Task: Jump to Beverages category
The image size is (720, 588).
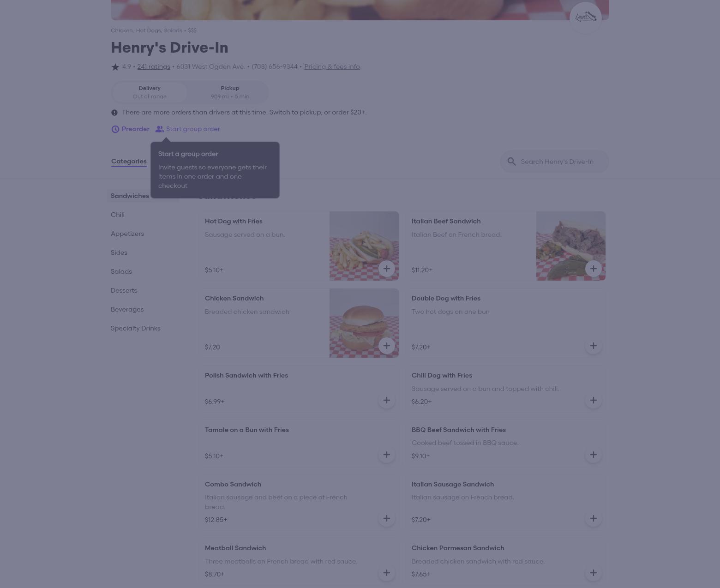Action: pyautogui.click(x=127, y=309)
